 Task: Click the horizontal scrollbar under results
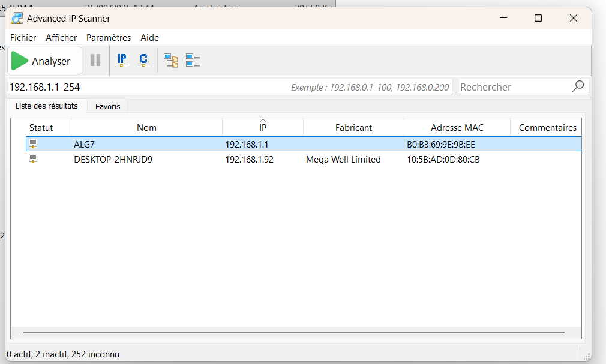click(294, 332)
